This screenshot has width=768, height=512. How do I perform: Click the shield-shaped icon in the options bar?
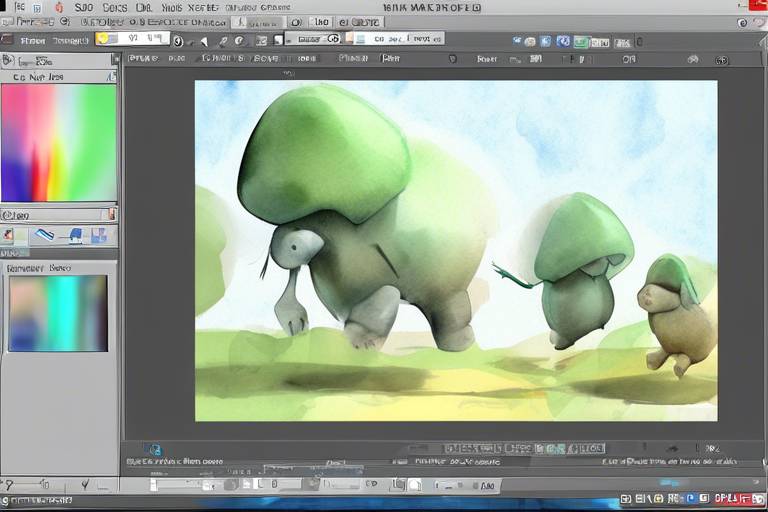(x=453, y=59)
